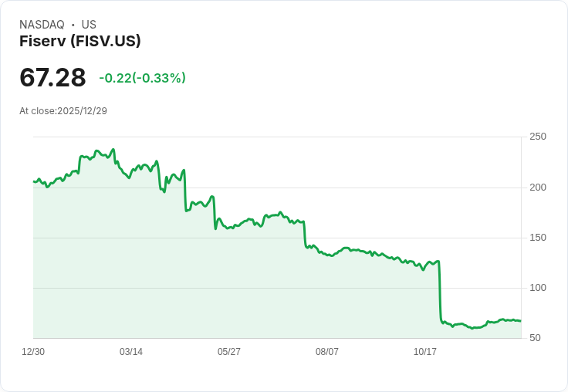
Task: Select the 08/07 date on x-axis
Action: click(x=327, y=352)
